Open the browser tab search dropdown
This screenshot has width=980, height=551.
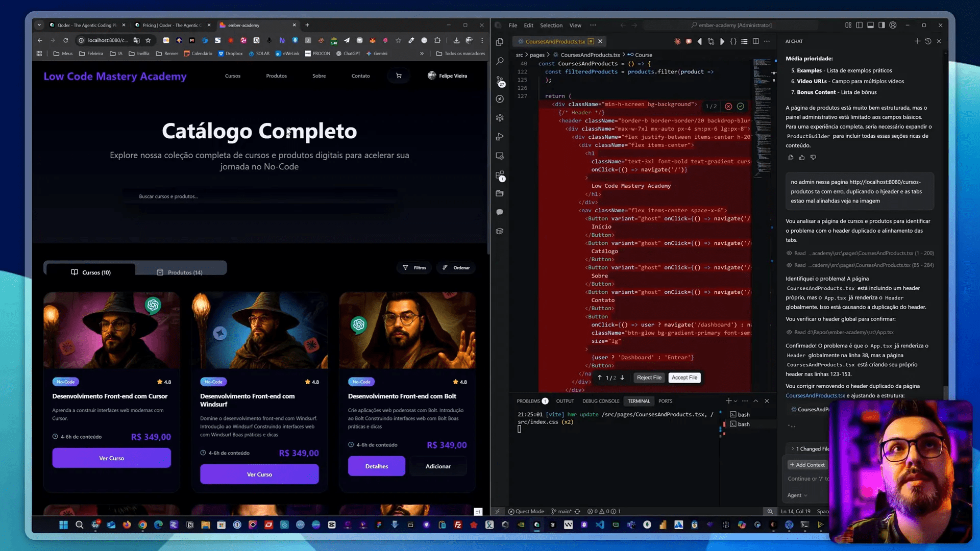click(x=39, y=25)
